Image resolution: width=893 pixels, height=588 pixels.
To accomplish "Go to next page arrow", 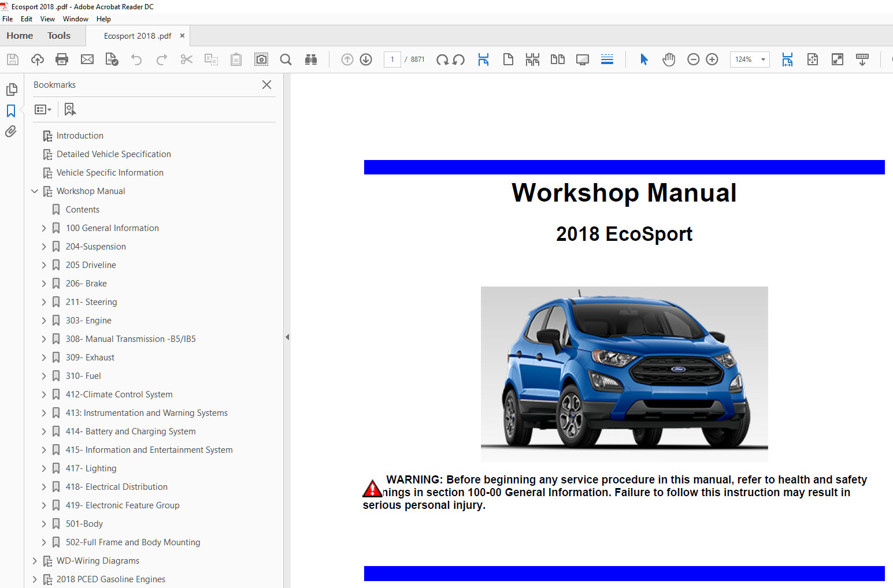I will tap(366, 59).
